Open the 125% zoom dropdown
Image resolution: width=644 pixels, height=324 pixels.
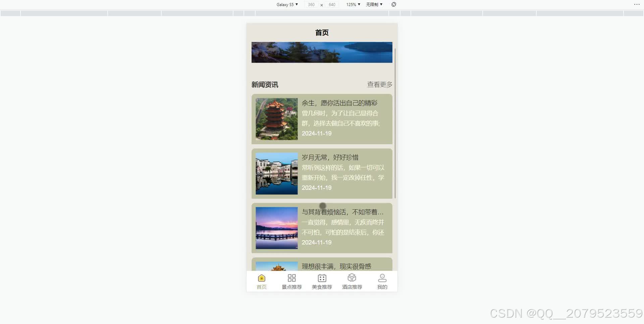tap(353, 4)
